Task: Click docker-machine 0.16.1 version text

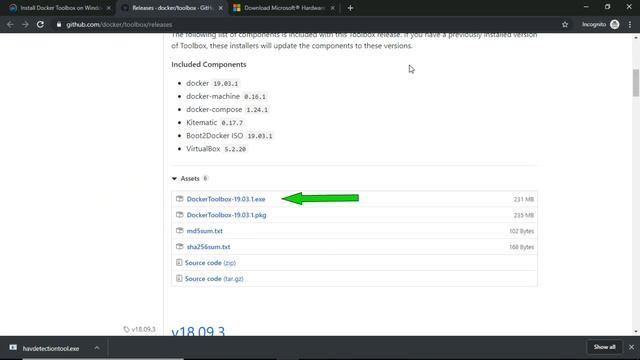Action: (x=255, y=97)
